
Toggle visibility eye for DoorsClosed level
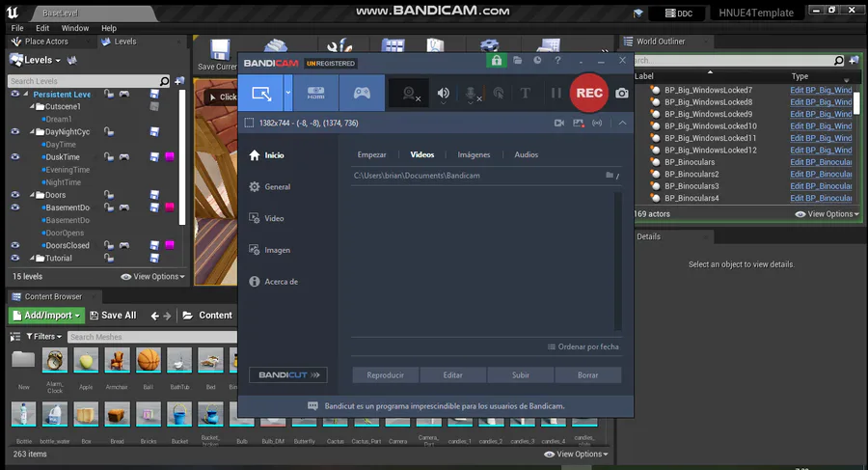[x=14, y=245]
